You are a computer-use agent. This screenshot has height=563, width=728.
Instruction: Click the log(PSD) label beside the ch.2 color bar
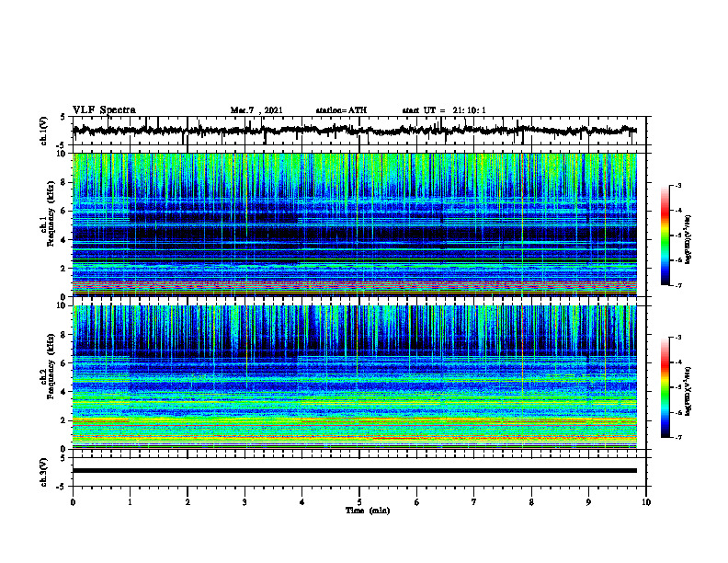[x=688, y=391]
